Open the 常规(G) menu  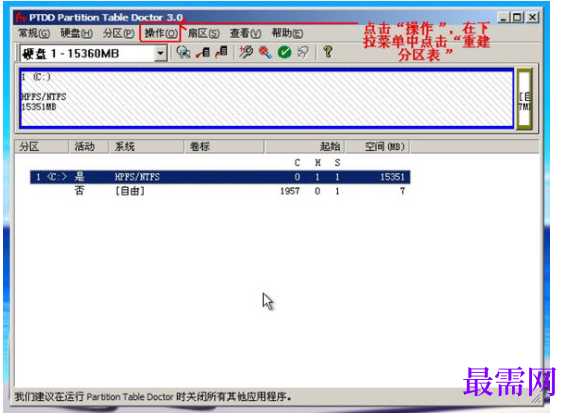pyautogui.click(x=34, y=33)
